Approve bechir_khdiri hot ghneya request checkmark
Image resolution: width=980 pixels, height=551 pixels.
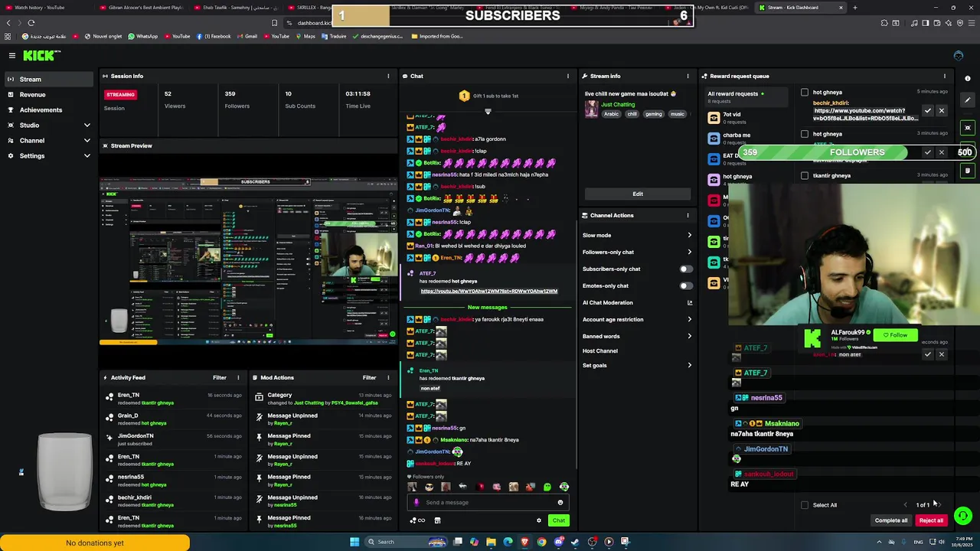[x=928, y=111]
